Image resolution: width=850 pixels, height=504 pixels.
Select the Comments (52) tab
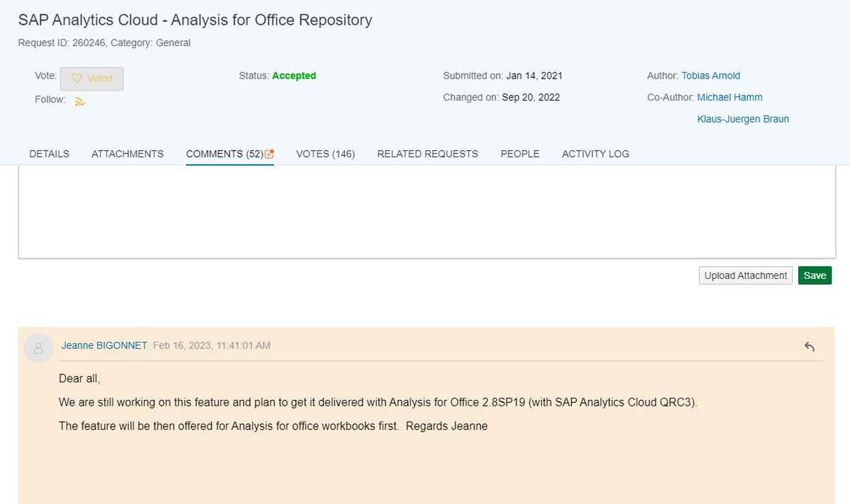click(225, 154)
